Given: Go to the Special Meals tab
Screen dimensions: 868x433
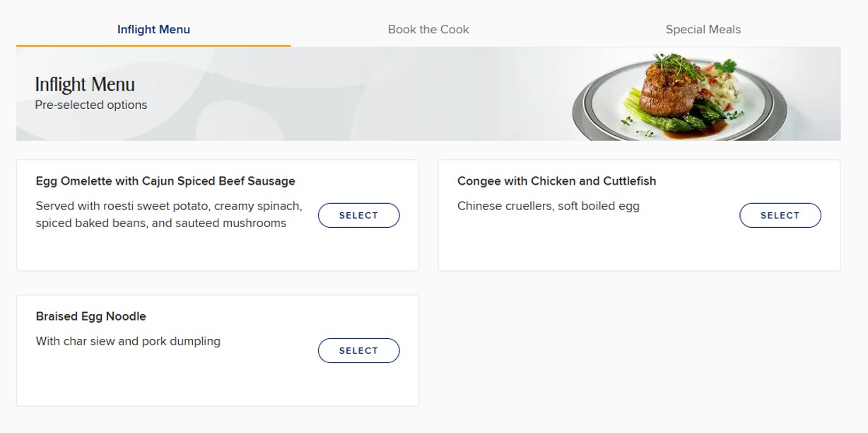Looking at the screenshot, I should [x=703, y=30].
